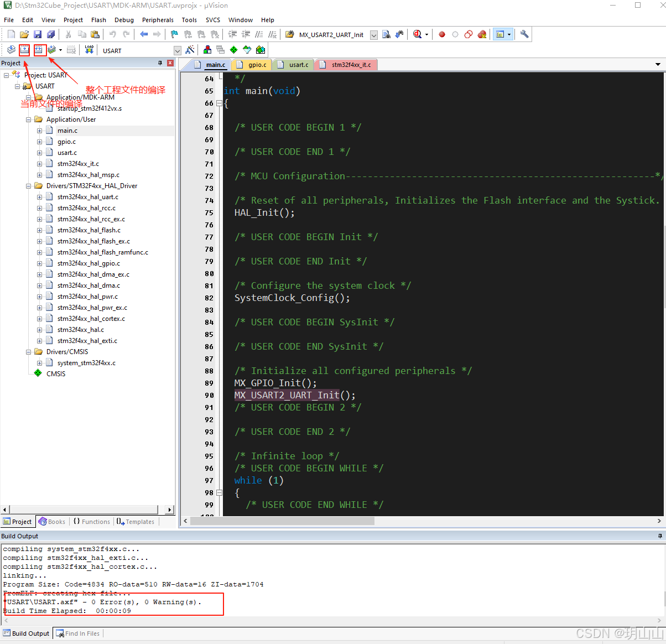
Task: Insert a bookmark using the flag icon
Action: tap(174, 34)
